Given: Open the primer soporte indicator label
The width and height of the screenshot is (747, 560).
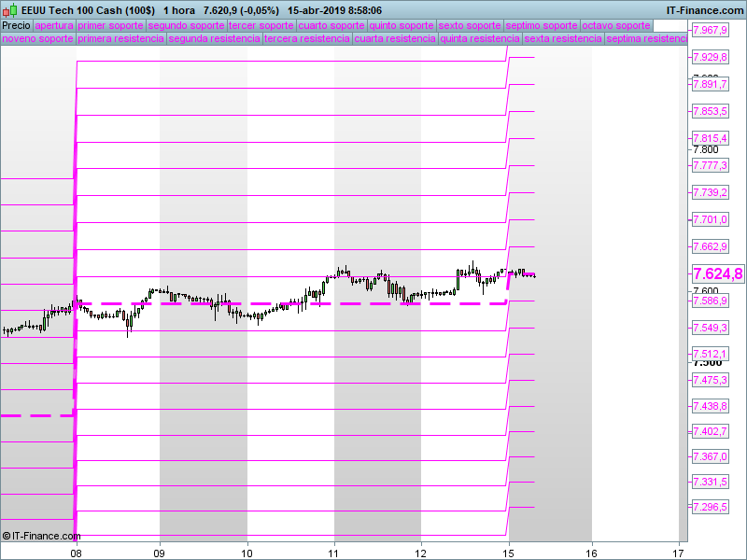Looking at the screenshot, I should [x=110, y=26].
